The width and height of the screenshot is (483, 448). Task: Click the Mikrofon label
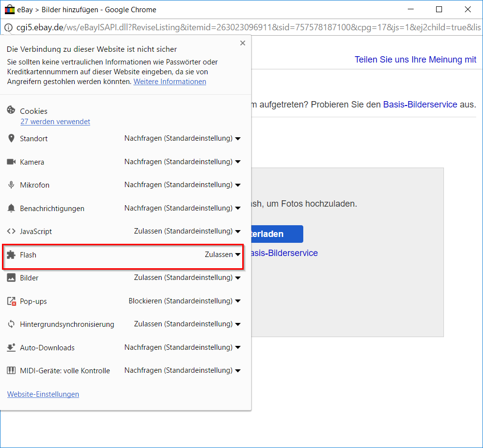(35, 185)
